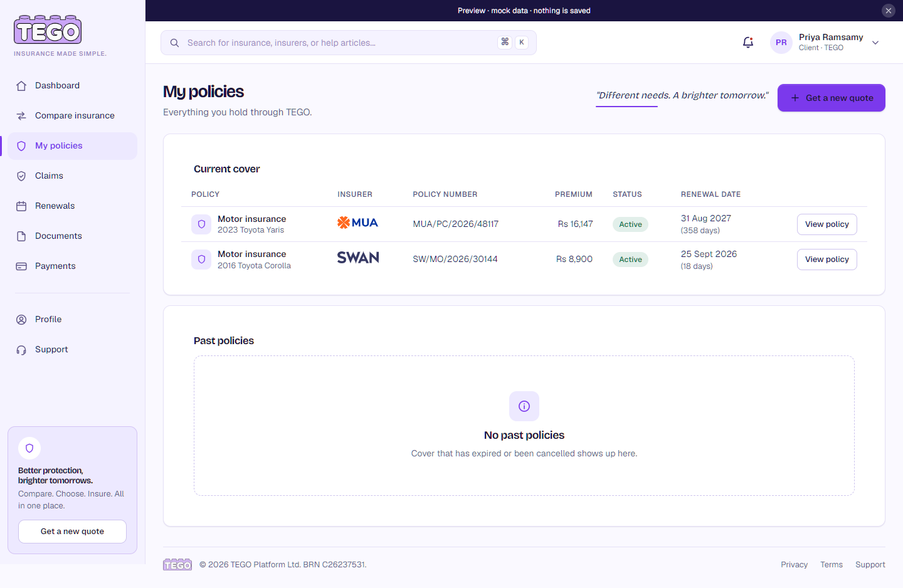
Task: Click the SWAN insurer logo
Action: coord(358,258)
